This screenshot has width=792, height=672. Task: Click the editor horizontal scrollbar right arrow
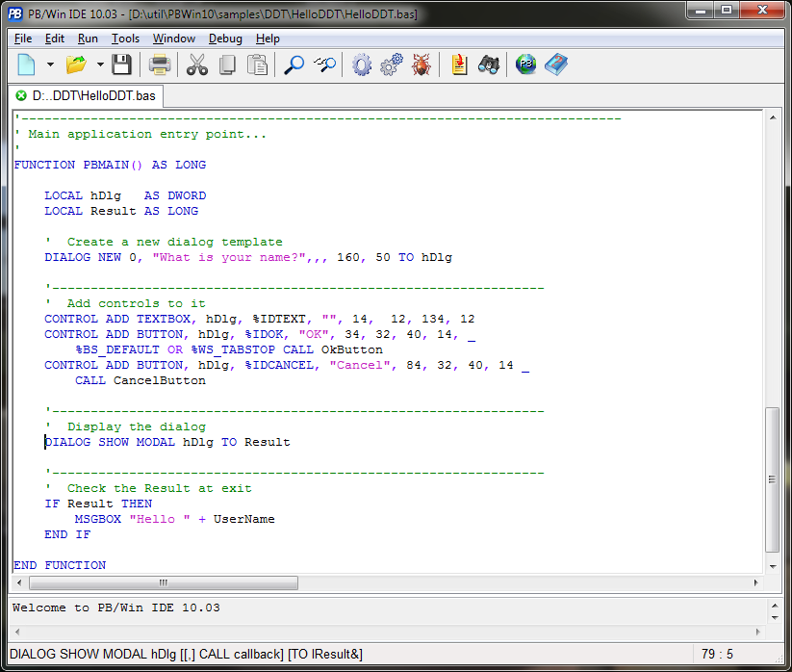(x=755, y=582)
